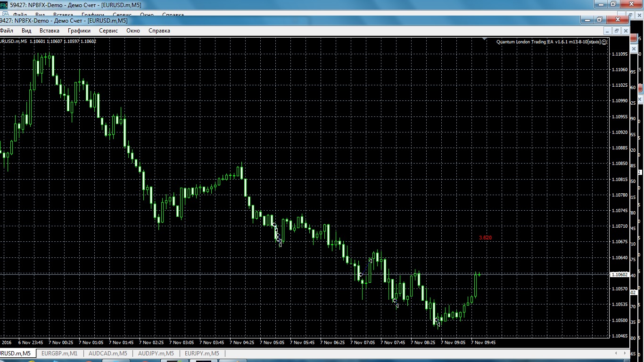Click the 7 Nov 05:05 time label
Image resolution: width=644 pixels, height=362 pixels.
point(272,343)
